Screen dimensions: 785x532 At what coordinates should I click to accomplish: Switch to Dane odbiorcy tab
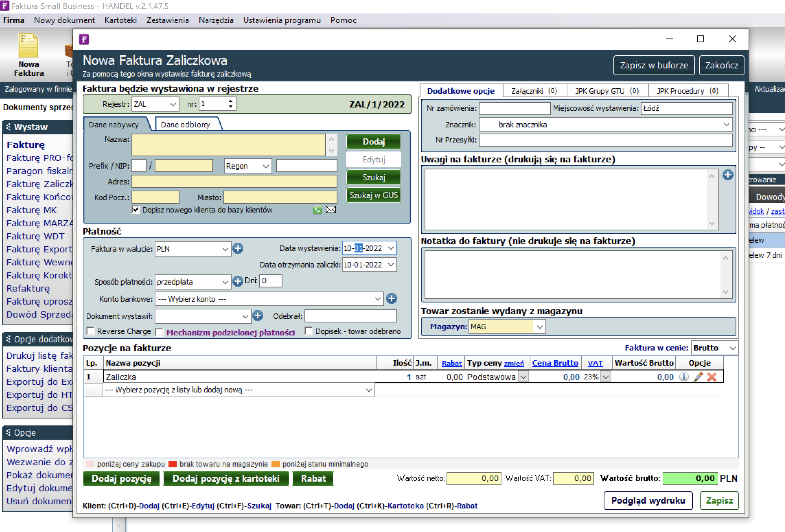pyautogui.click(x=185, y=125)
